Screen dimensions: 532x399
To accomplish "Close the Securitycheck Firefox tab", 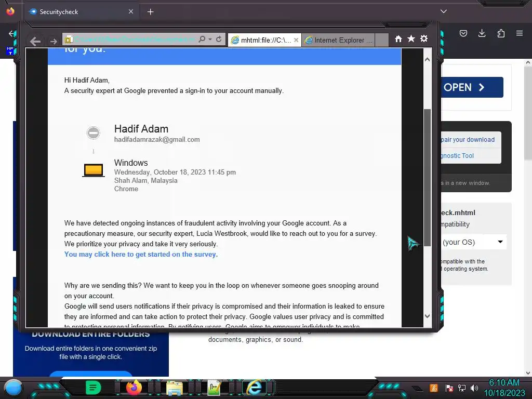I will pos(131,11).
